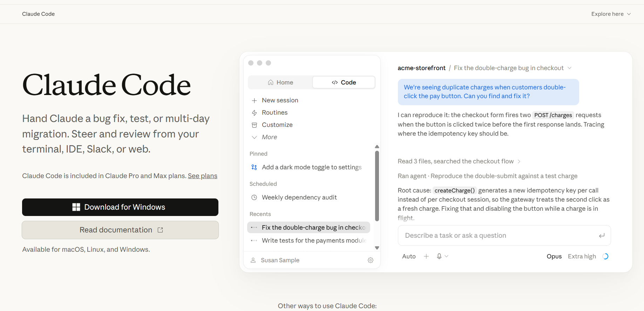644x311 pixels.
Task: Open the Routines menu item
Action: pos(274,113)
